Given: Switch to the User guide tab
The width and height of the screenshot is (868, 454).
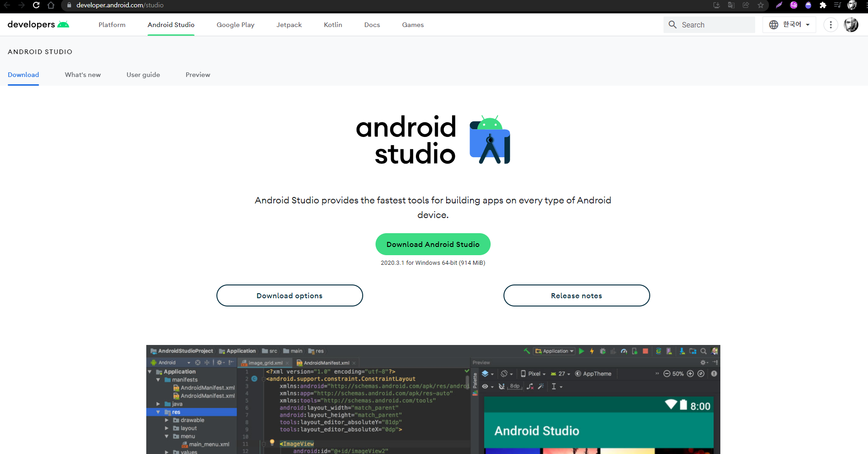Looking at the screenshot, I should click(144, 75).
